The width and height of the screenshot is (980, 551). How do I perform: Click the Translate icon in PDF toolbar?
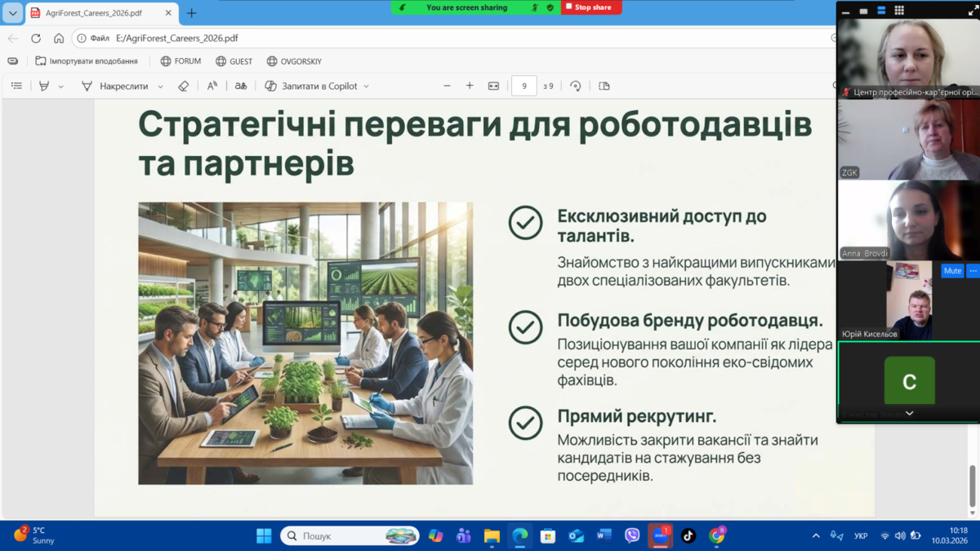coord(241,86)
